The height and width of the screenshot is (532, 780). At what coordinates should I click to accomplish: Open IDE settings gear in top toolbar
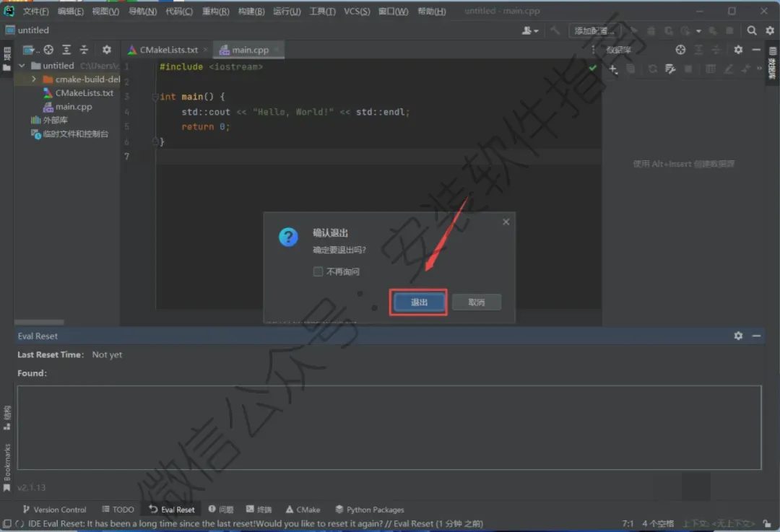tap(770, 31)
